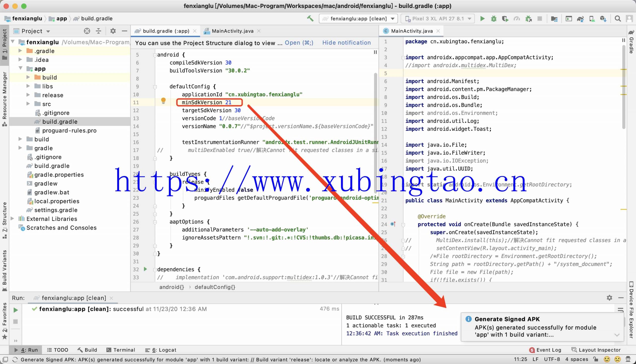Rerun the clean task in Run panel
636x364 pixels.
15,310
